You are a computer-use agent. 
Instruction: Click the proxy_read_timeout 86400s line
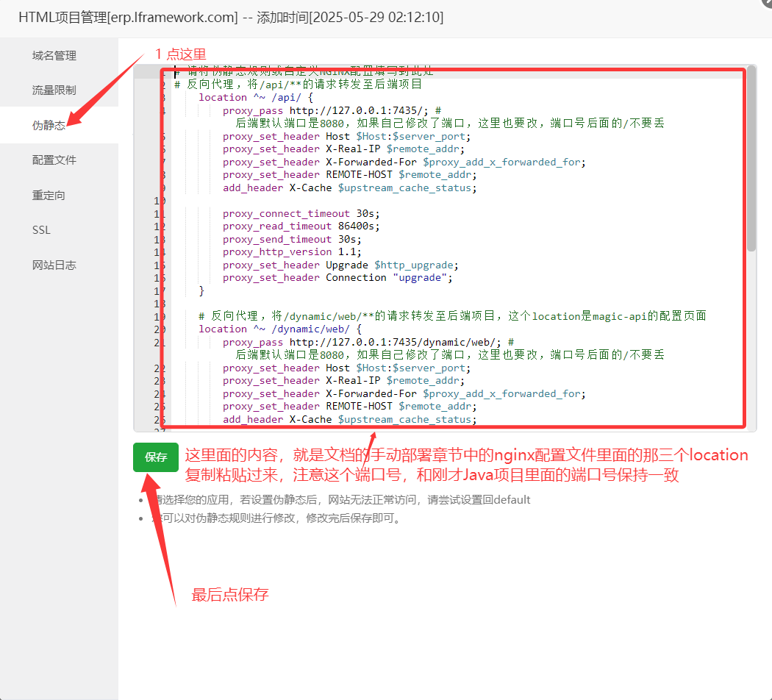click(x=301, y=226)
